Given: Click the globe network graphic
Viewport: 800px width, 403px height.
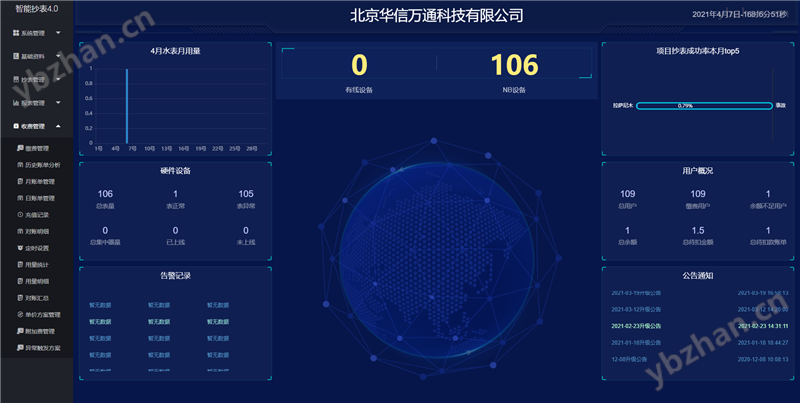Looking at the screenshot, I should pos(439,258).
